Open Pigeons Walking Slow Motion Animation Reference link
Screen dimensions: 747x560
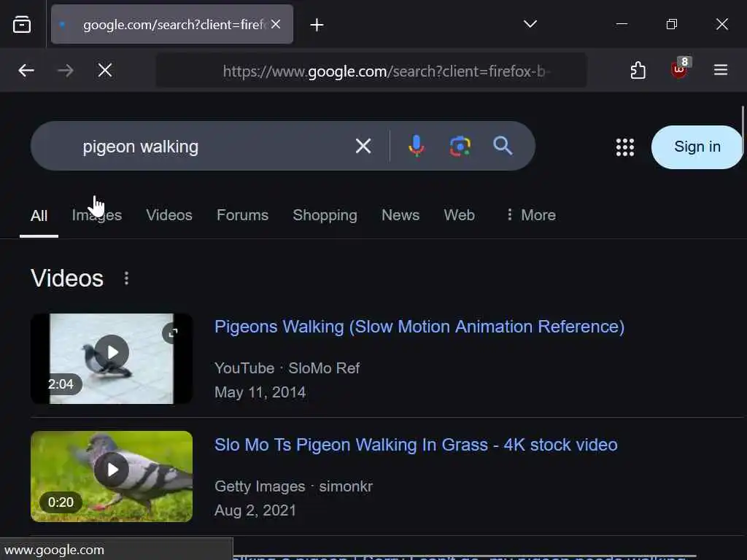pos(419,327)
